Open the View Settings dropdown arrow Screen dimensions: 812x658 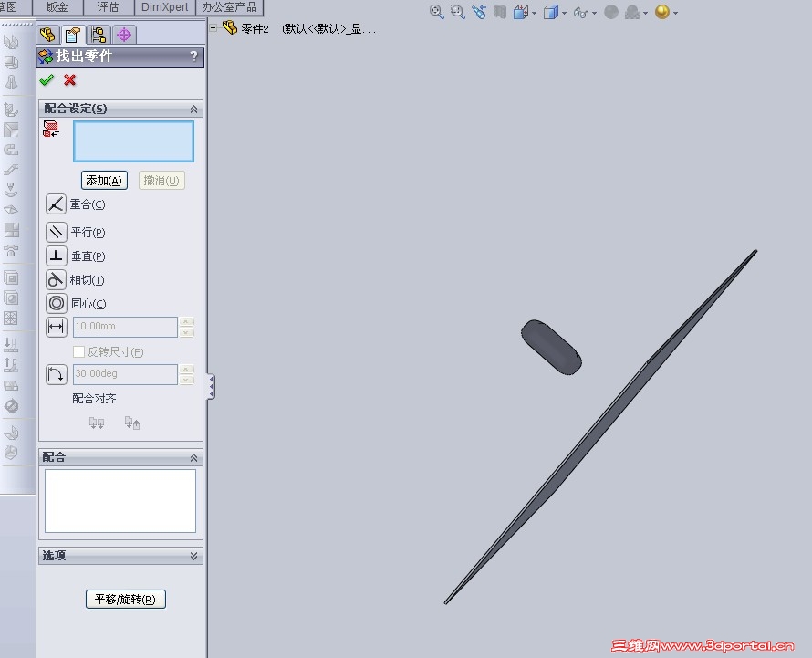point(675,13)
